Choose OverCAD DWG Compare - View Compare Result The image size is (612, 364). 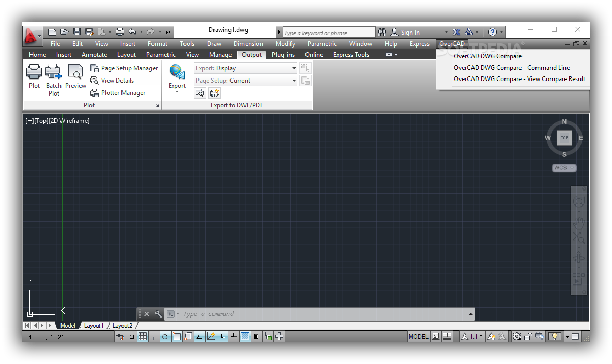519,78
